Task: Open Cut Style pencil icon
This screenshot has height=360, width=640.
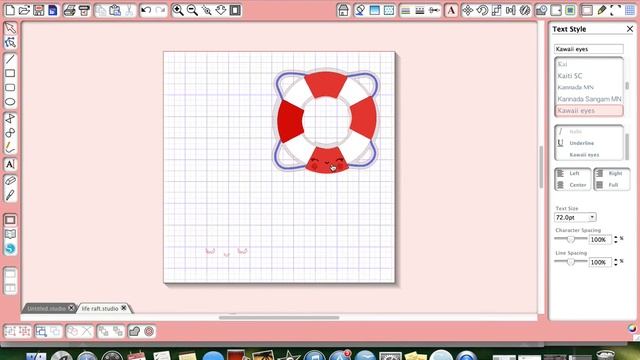Action: 601,10
